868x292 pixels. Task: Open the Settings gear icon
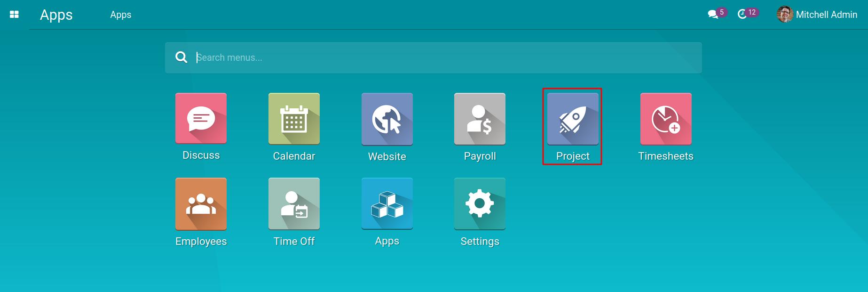tap(480, 203)
